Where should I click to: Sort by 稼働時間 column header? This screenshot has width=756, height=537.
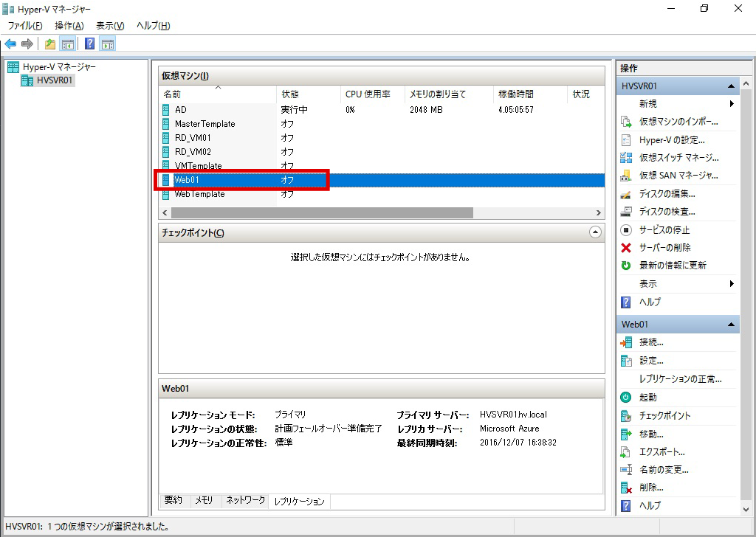(530, 94)
